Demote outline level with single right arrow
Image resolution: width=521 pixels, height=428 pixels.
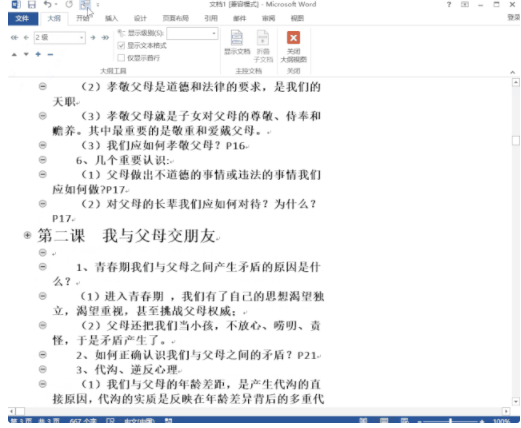[x=93, y=38]
